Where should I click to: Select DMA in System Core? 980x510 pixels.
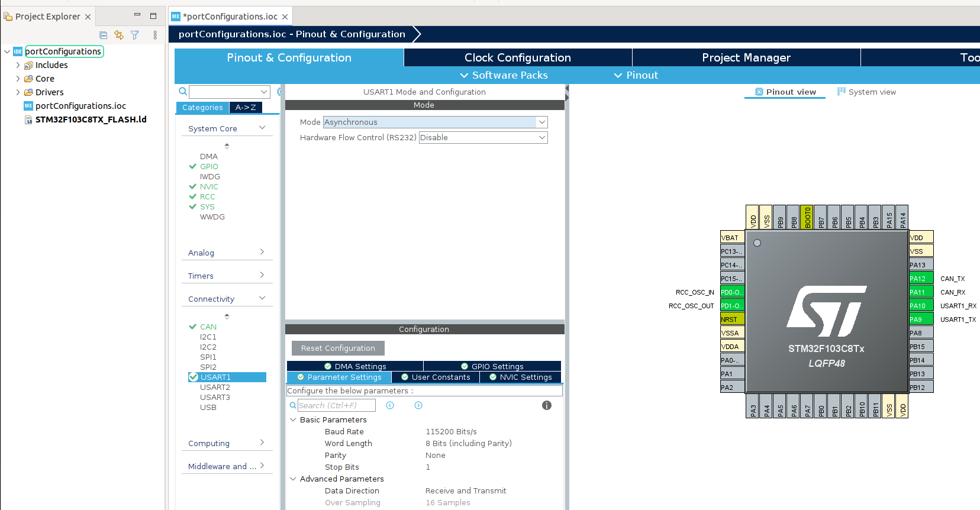(209, 157)
